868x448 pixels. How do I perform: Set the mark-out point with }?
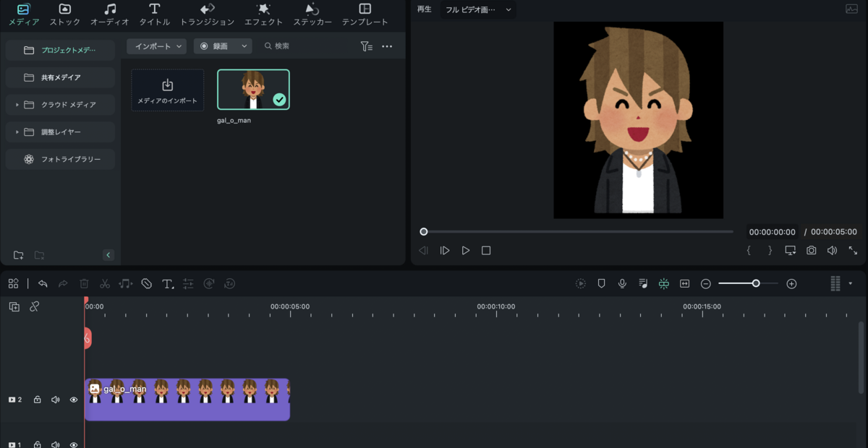pos(770,251)
